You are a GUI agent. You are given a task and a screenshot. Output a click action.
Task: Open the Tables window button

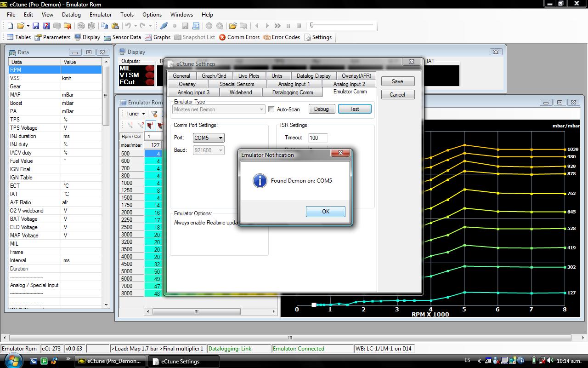coord(19,37)
